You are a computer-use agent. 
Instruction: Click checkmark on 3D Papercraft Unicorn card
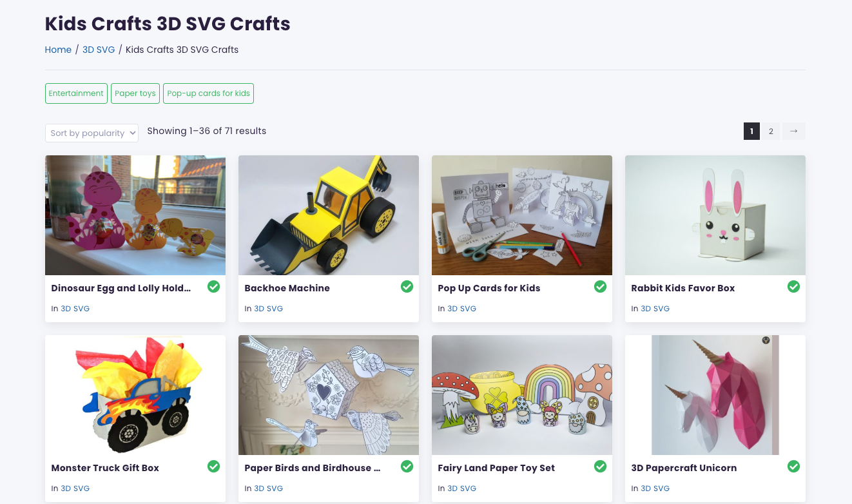click(x=793, y=467)
